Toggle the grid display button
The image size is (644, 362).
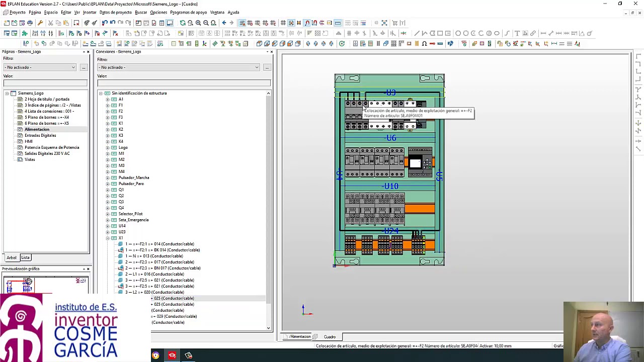tap(283, 23)
